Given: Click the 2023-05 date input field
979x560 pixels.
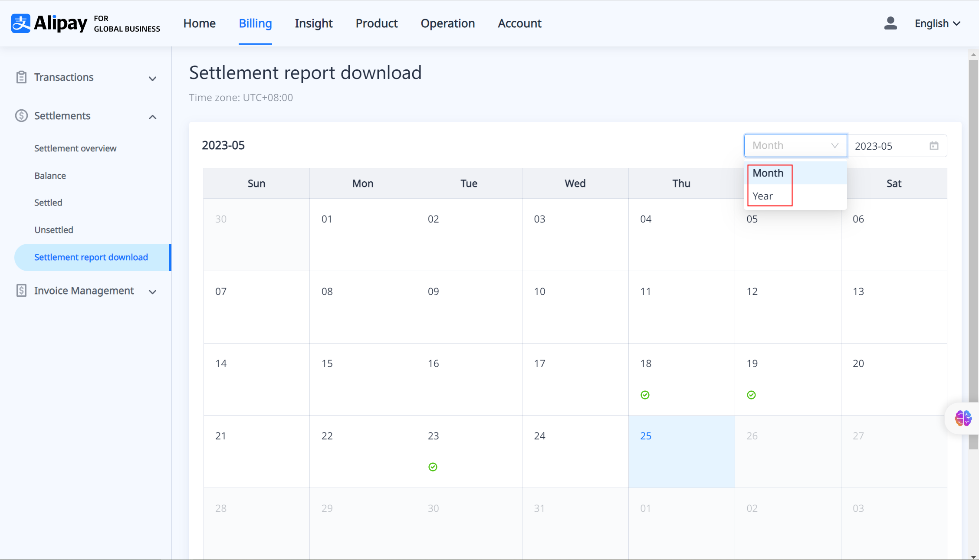Looking at the screenshot, I should coord(885,146).
